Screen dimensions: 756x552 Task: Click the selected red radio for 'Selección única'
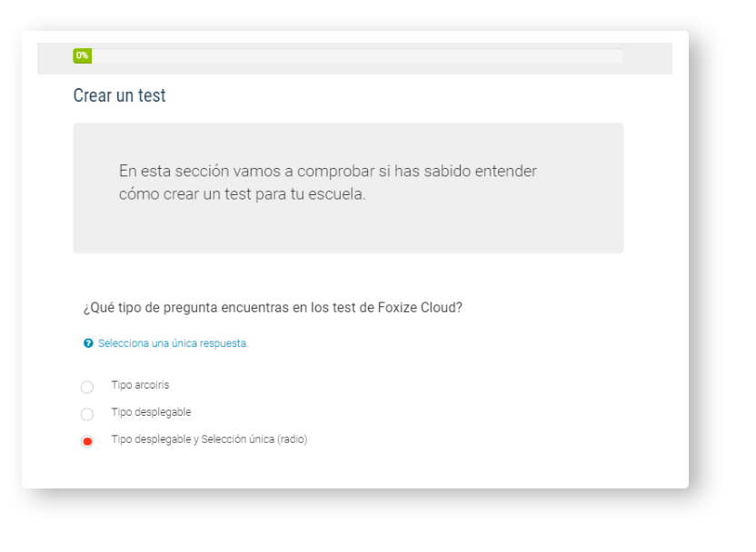pos(87,441)
